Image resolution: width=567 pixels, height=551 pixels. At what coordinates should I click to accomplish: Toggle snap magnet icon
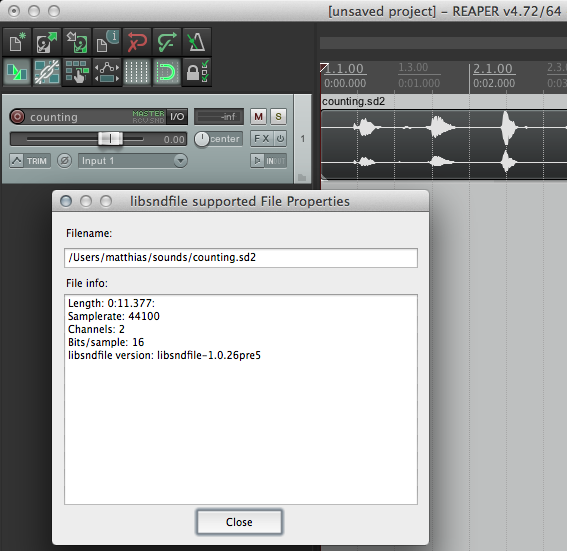coord(167,72)
